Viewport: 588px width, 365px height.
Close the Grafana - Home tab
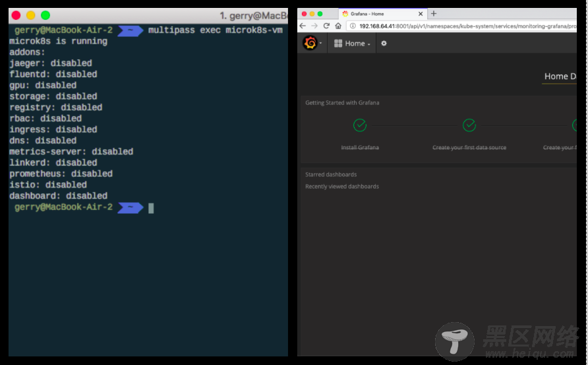tap(421, 14)
